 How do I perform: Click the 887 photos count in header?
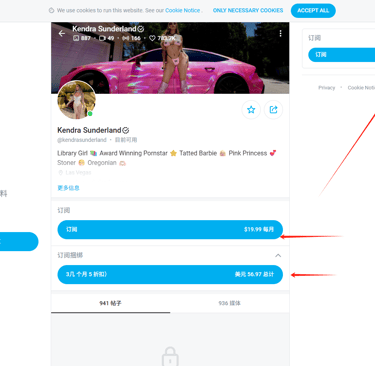pyautogui.click(x=82, y=38)
